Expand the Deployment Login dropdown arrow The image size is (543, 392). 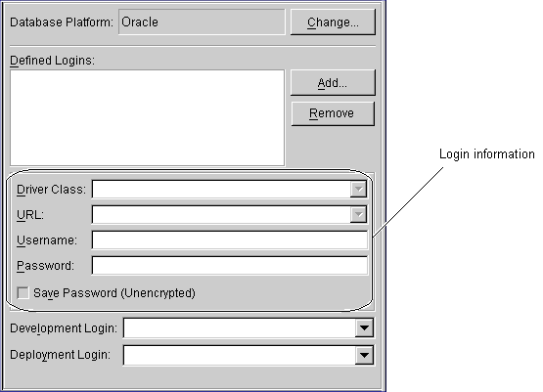tap(364, 355)
